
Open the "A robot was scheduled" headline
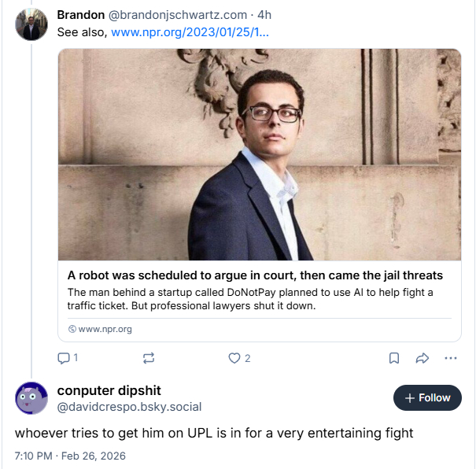255,275
